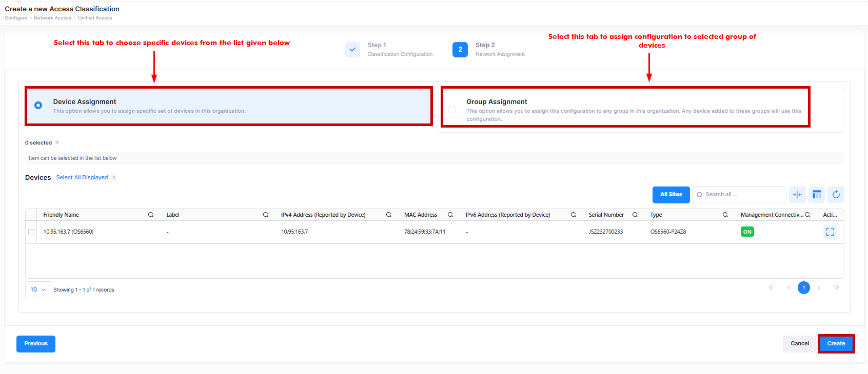This screenshot has width=868, height=374.
Task: Check the box for device 10.95.163.7
Action: click(31, 232)
